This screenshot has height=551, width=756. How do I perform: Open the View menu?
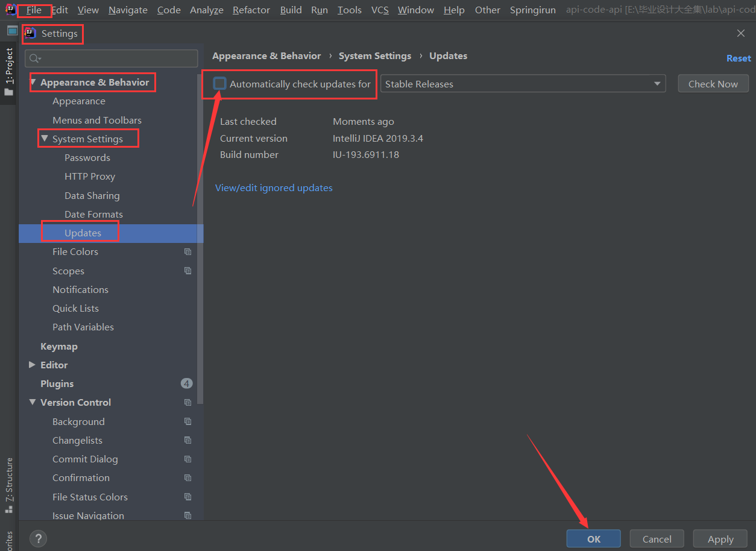[88, 10]
